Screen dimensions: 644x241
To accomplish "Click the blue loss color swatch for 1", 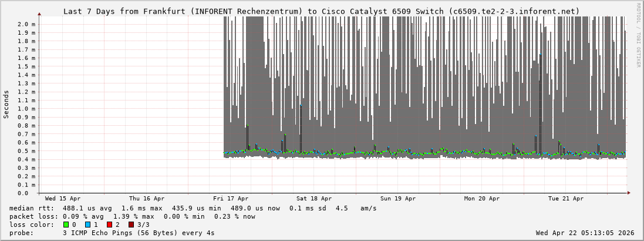I will click(x=87, y=225).
